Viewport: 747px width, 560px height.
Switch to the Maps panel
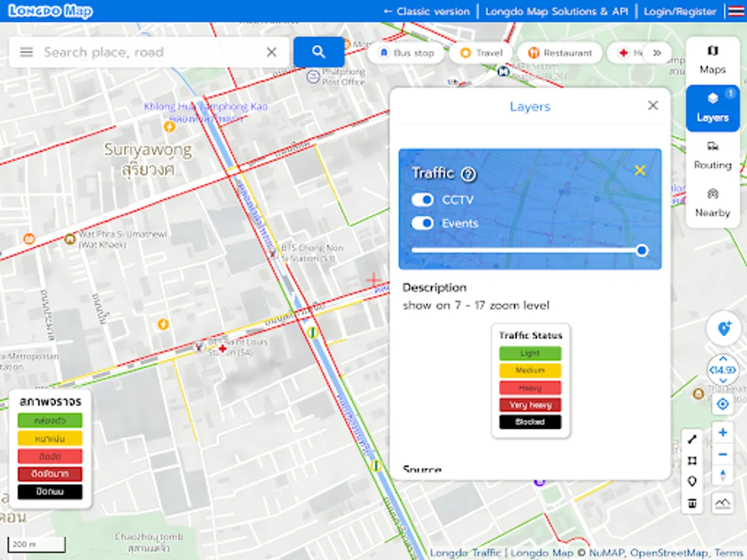click(x=712, y=60)
